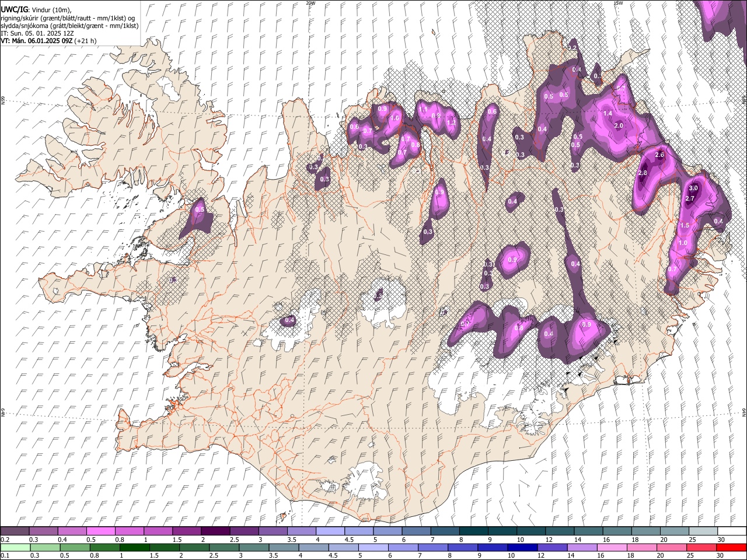
Task: Pick the darkest green rain swatch between 1 and 1.5
Action: point(135,547)
